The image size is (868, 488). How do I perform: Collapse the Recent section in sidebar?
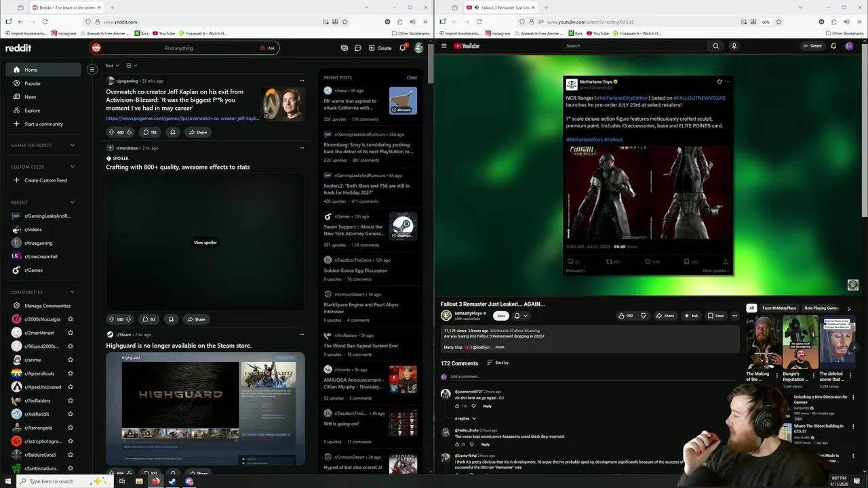[x=73, y=202]
